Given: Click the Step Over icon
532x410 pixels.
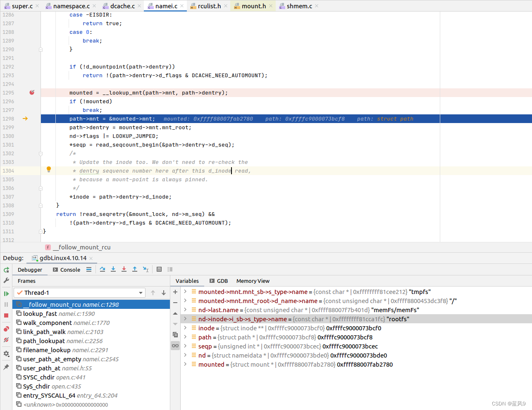Looking at the screenshot, I should (x=103, y=269).
